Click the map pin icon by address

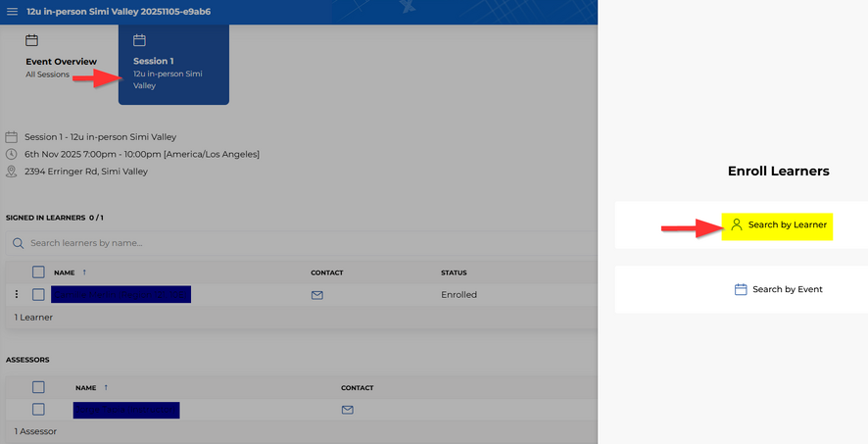click(12, 172)
